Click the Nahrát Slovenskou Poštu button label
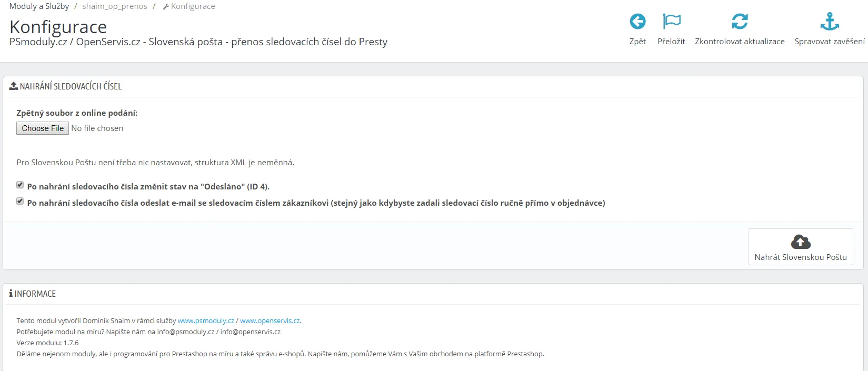This screenshot has width=868, height=371. pos(801,257)
